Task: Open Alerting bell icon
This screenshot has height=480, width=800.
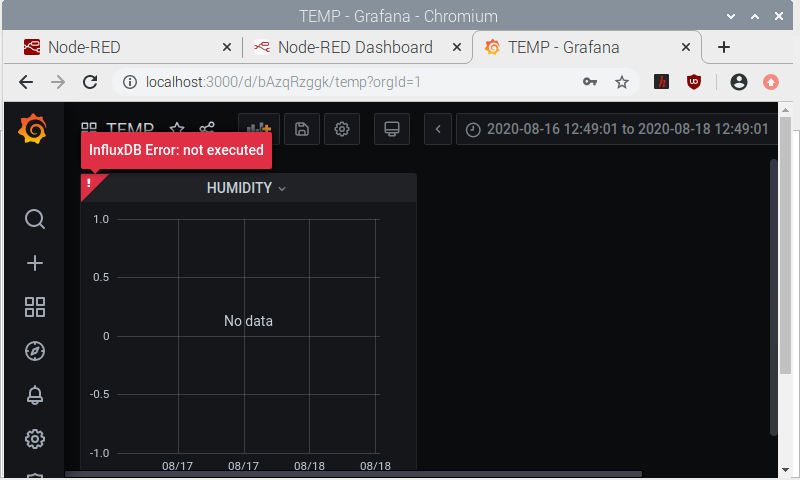Action: pyautogui.click(x=35, y=395)
